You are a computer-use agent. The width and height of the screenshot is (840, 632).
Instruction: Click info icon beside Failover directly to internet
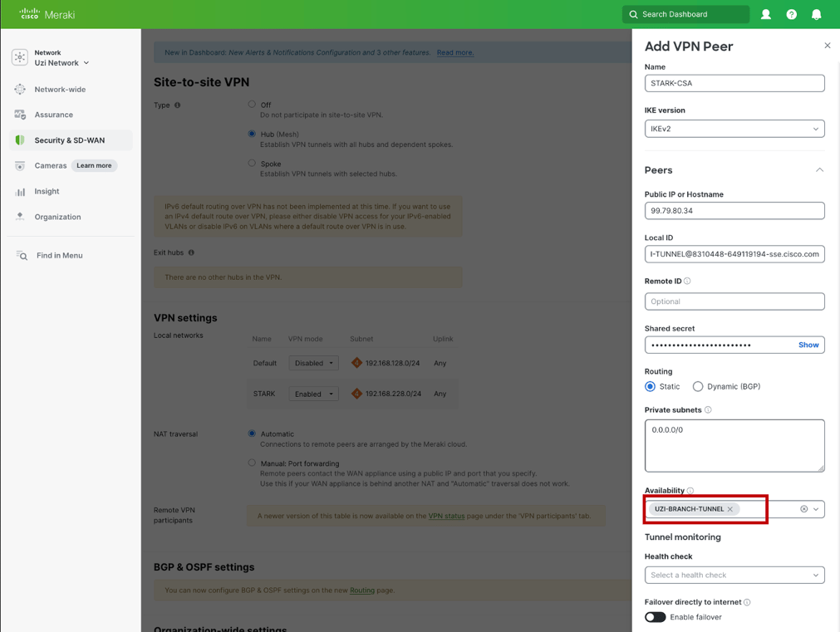point(747,602)
